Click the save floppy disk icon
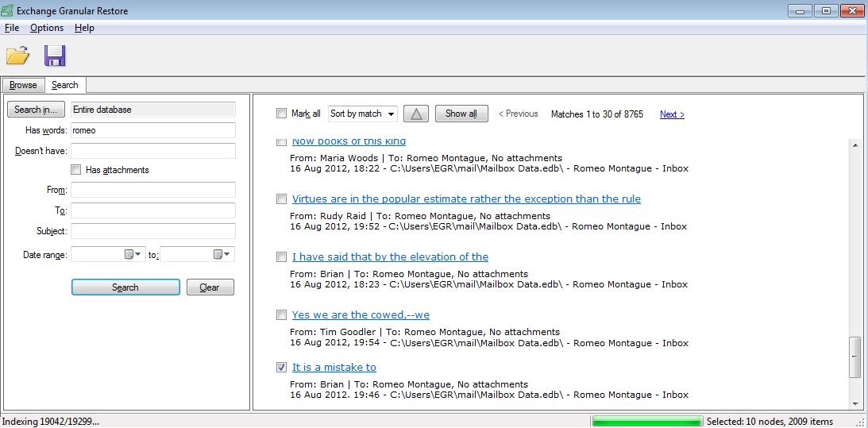 (x=55, y=56)
